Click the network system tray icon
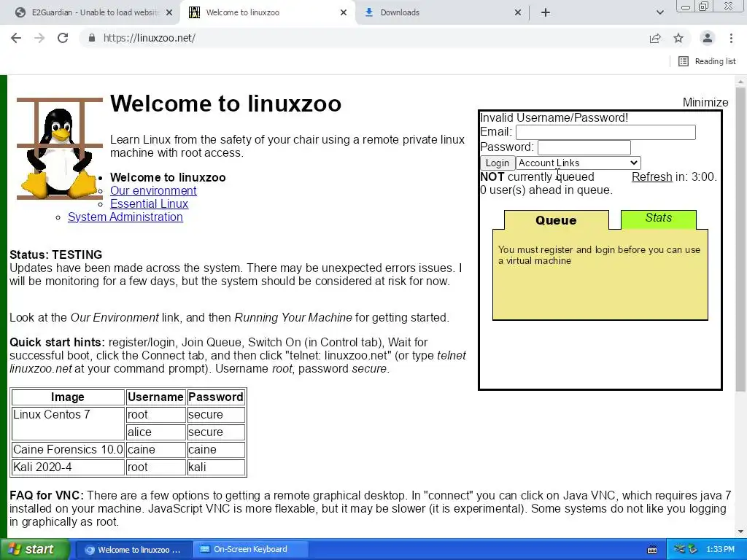747x560 pixels. tap(679, 550)
